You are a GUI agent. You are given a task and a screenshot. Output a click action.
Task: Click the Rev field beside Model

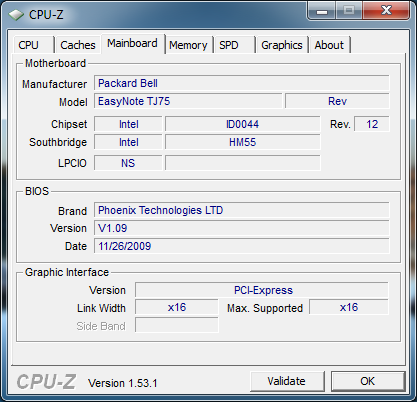pyautogui.click(x=337, y=101)
